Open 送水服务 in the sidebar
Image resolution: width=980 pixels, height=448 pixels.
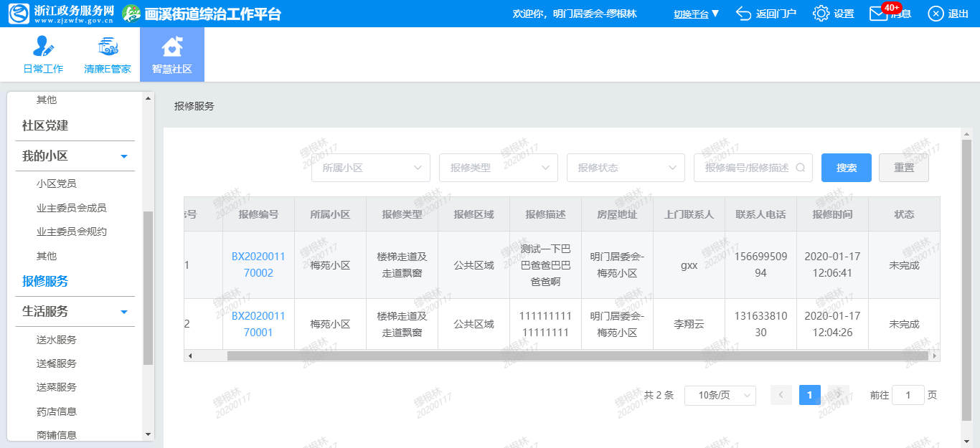[x=57, y=340]
